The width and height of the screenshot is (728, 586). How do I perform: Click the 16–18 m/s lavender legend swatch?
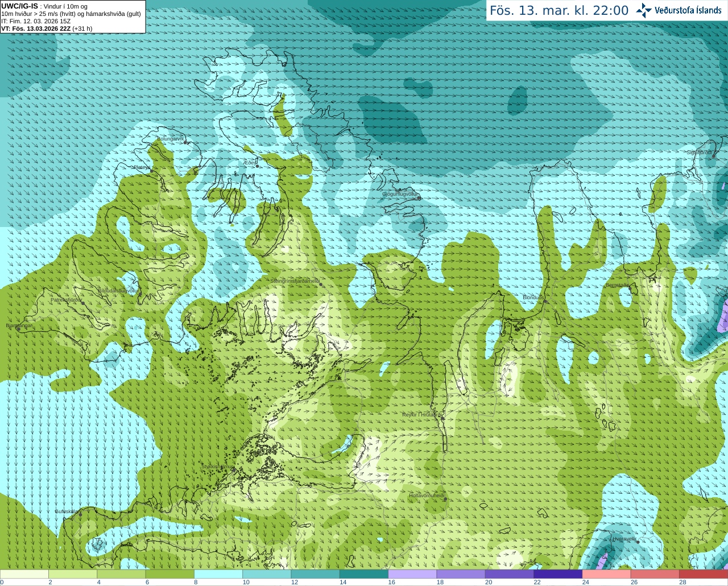(412, 574)
